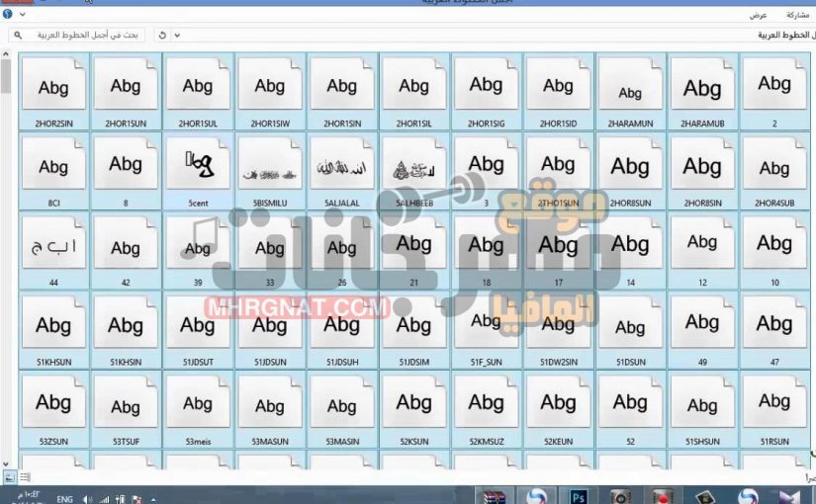Open the address bar history dropdown
Viewport: 816px width, 504px height.
(177, 35)
